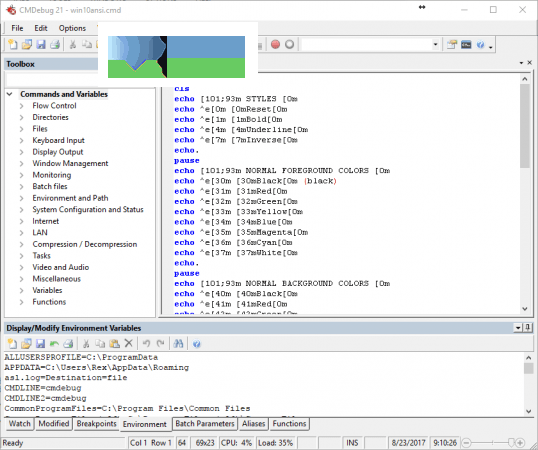This screenshot has height=450, width=538.
Task: Expand the Keyboard Input category
Action: click(x=21, y=141)
